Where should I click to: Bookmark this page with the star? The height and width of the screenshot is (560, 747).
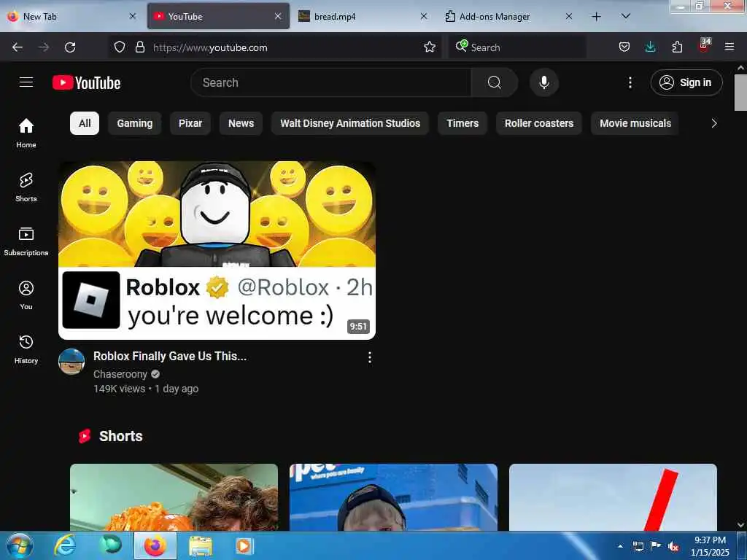(x=430, y=47)
